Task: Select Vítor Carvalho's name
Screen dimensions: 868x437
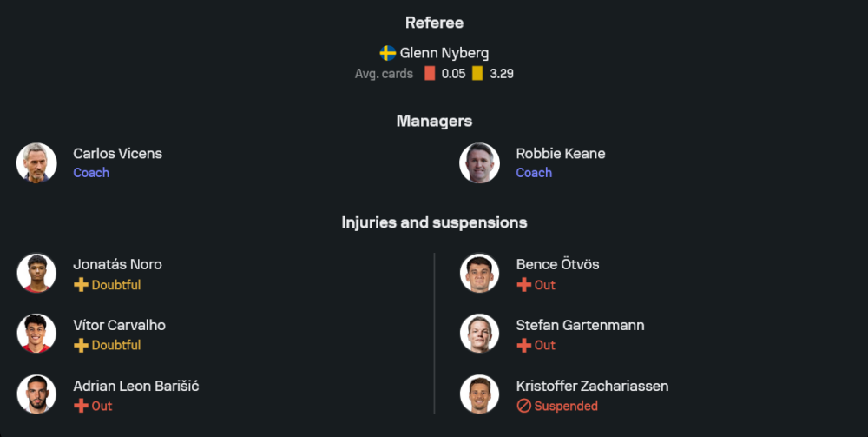Action: (119, 325)
